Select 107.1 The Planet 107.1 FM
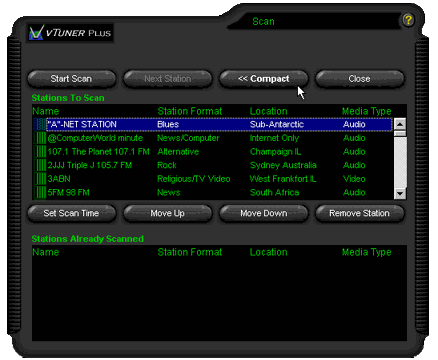This screenshot has width=438, height=360. 98,152
